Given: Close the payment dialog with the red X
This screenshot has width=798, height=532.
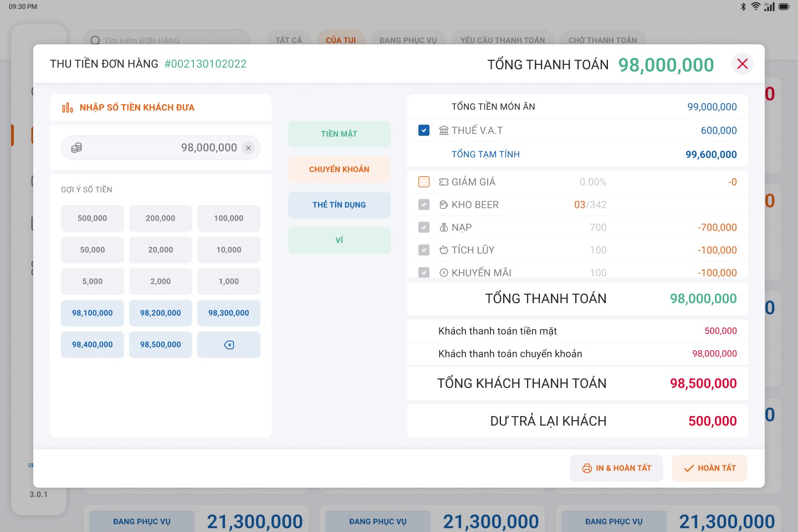Looking at the screenshot, I should (743, 64).
